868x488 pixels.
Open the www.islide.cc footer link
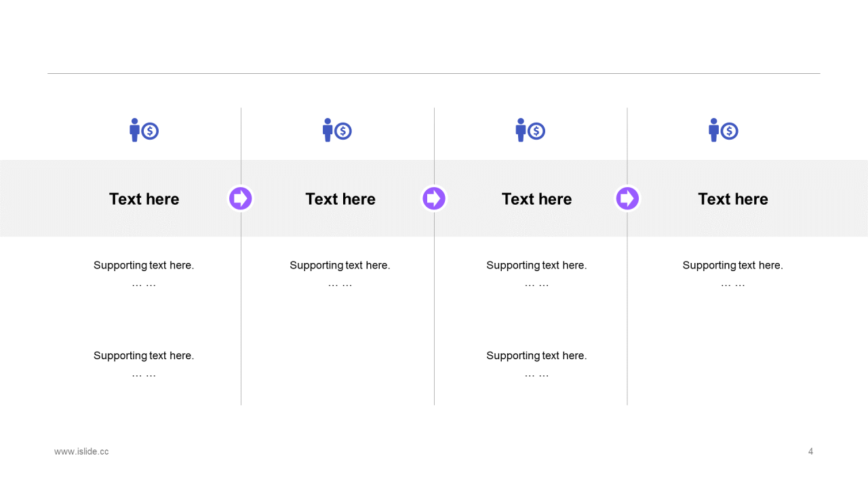click(x=81, y=451)
